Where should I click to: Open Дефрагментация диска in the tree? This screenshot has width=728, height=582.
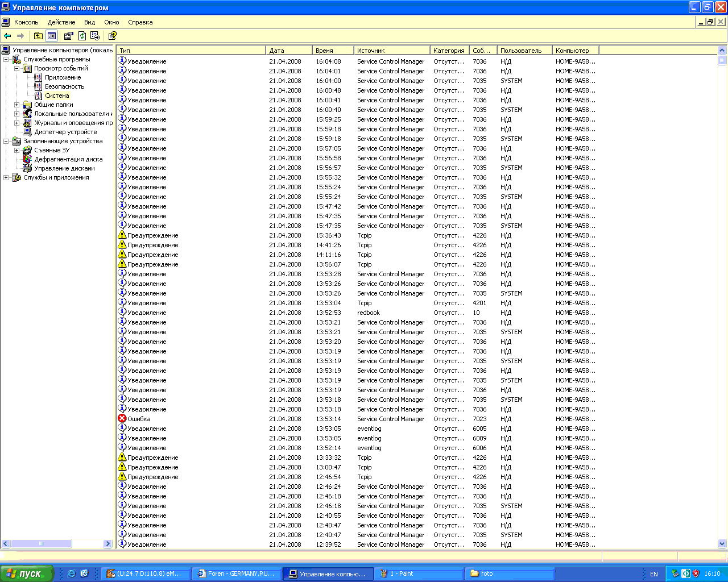pyautogui.click(x=68, y=159)
